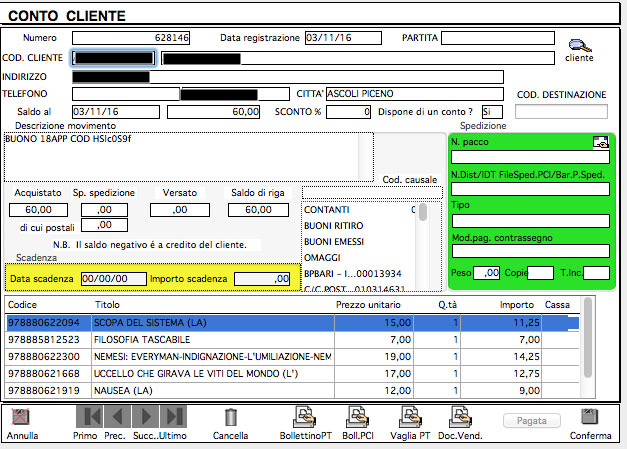Click code 978885812523 cell
The image size is (627, 449).
click(44, 340)
